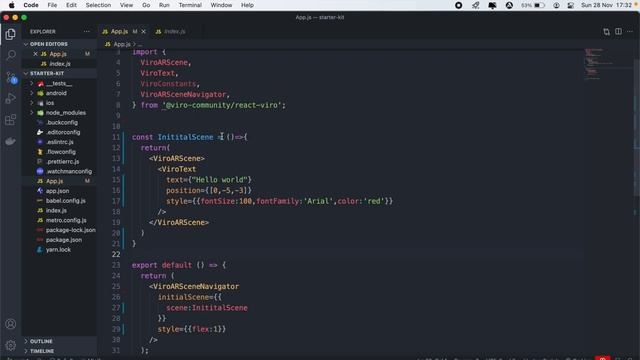The height and width of the screenshot is (360, 640).
Task: Select App.js in STARTER-KIT file tree
Action: pyautogui.click(x=60, y=181)
